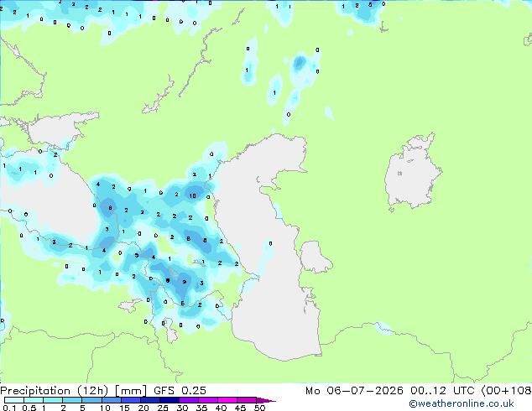Click the 'Mo 06-07-2026' date text
This screenshot has width=532, height=411.
tap(354, 391)
